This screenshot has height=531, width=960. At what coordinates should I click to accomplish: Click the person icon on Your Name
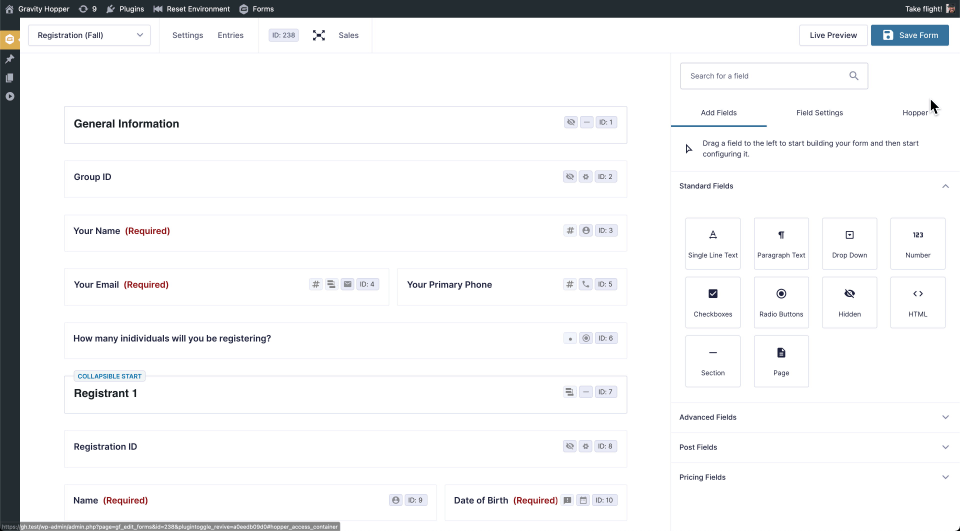click(586, 231)
